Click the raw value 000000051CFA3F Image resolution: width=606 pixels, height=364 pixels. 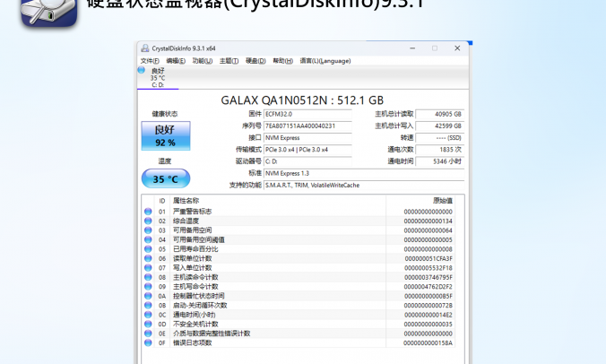pyautogui.click(x=429, y=258)
